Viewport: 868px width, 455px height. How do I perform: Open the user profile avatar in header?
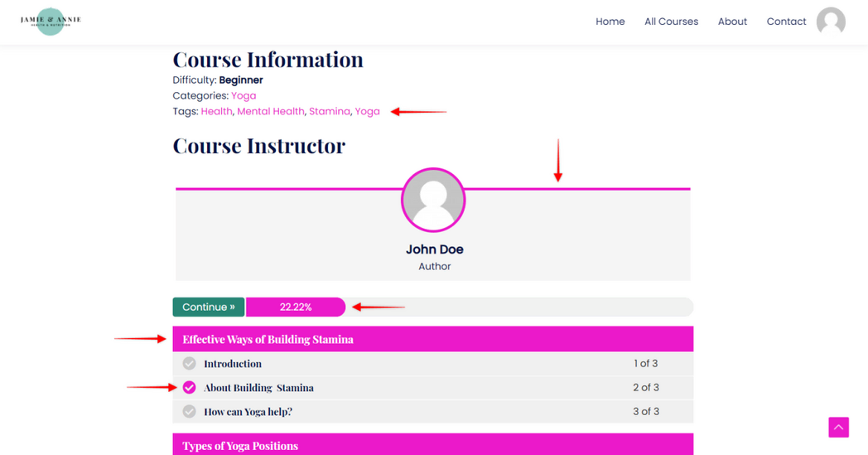830,22
